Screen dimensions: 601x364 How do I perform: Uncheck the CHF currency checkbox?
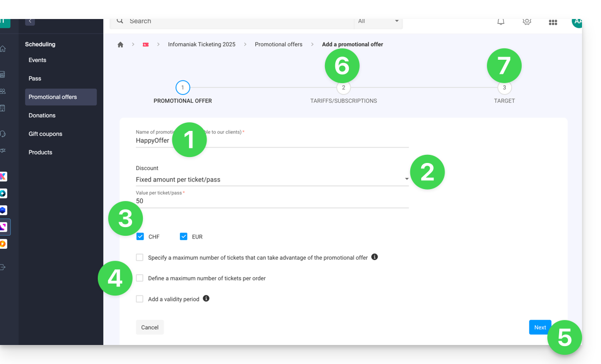pos(140,236)
